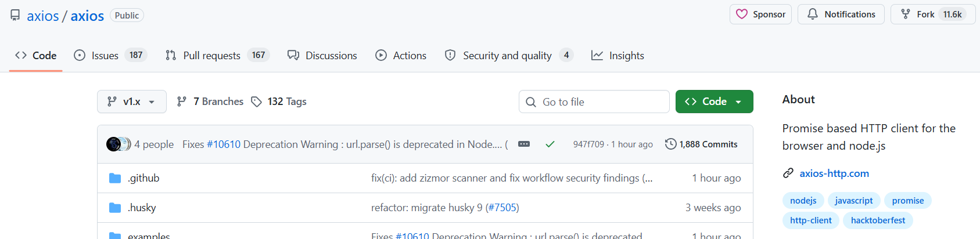The image size is (980, 239).
Task: Expand the commit message ellipsis
Action: [x=524, y=144]
